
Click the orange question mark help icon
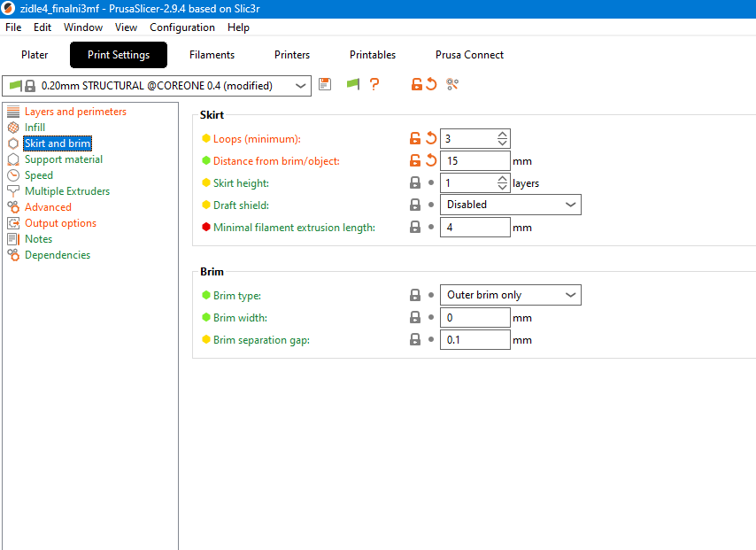click(374, 85)
